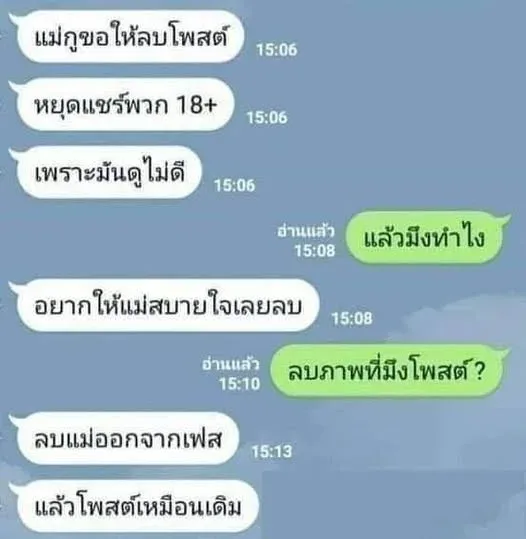This screenshot has width=526, height=539.
Task: Click the 15:06 timestamp beside the first message
Action: [x=277, y=50]
